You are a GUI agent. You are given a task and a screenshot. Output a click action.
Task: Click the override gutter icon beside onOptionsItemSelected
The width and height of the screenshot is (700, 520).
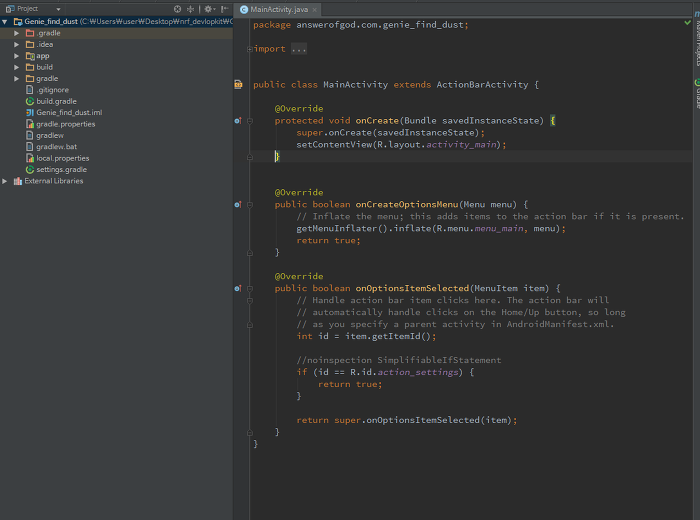(x=238, y=288)
